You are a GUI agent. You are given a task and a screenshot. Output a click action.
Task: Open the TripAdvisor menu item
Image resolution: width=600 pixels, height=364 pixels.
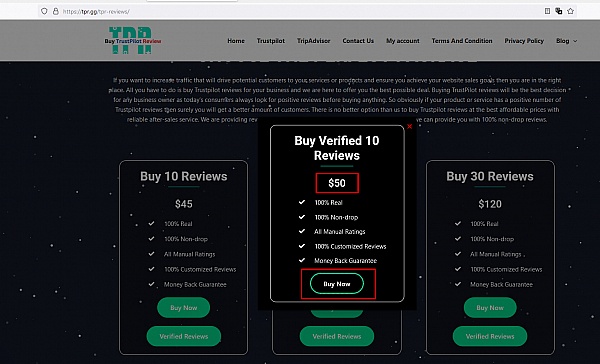313,41
